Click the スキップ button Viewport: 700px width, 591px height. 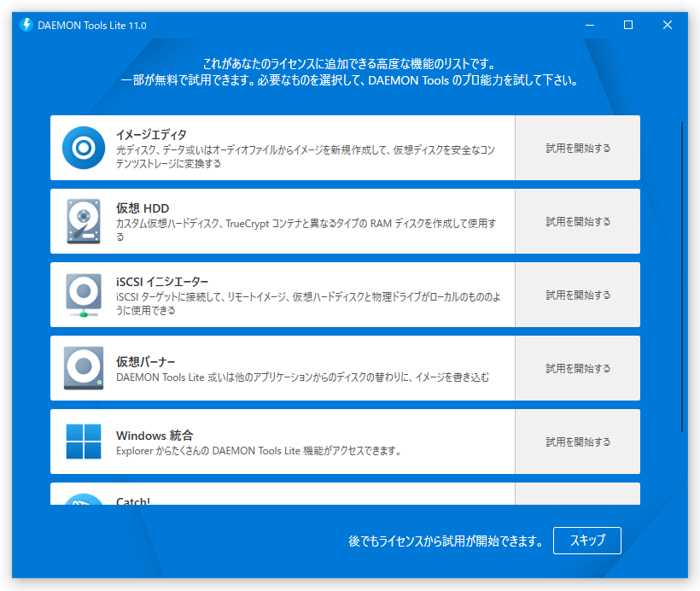(587, 541)
